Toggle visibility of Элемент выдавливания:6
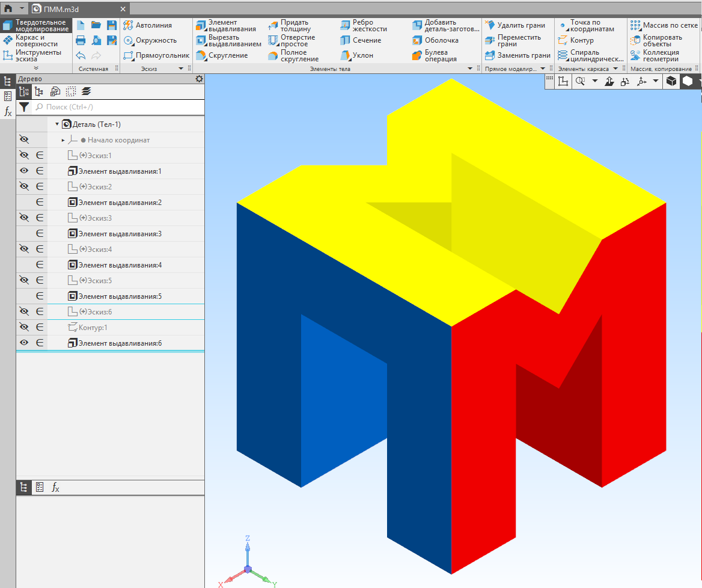The height and width of the screenshot is (588, 702). 24,343
